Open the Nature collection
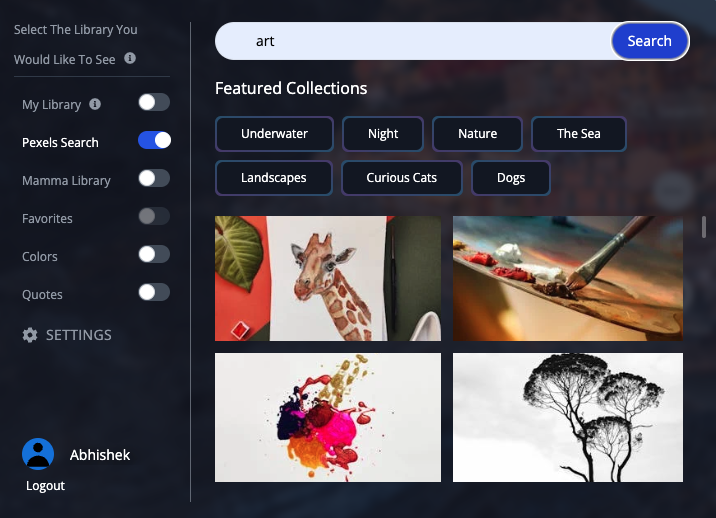This screenshot has height=518, width=716. point(477,134)
